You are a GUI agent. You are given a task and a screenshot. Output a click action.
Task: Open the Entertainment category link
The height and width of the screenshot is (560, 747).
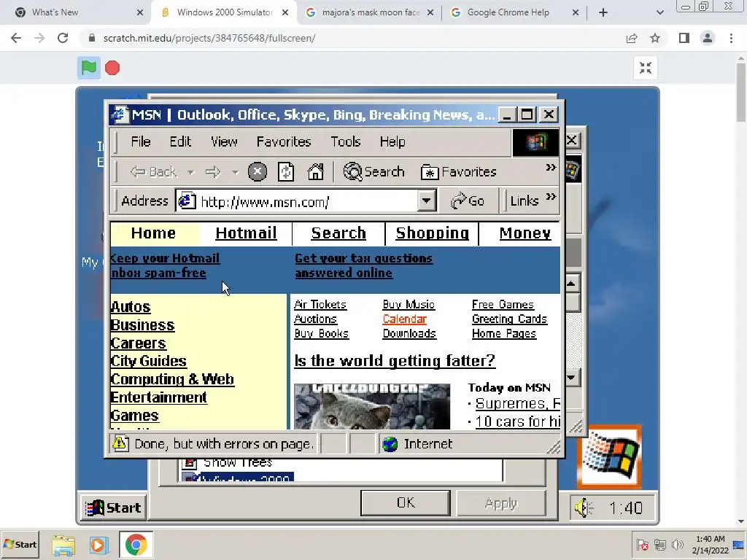pyautogui.click(x=158, y=397)
